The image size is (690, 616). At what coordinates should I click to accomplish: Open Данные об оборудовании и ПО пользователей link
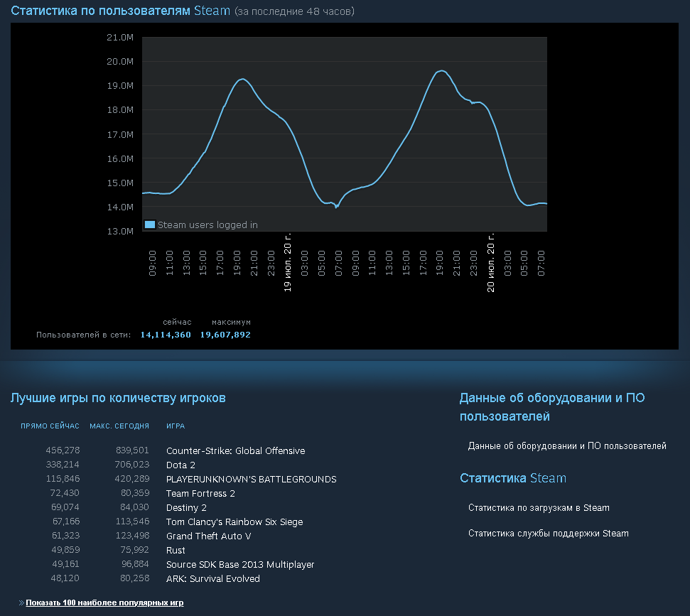coord(567,445)
